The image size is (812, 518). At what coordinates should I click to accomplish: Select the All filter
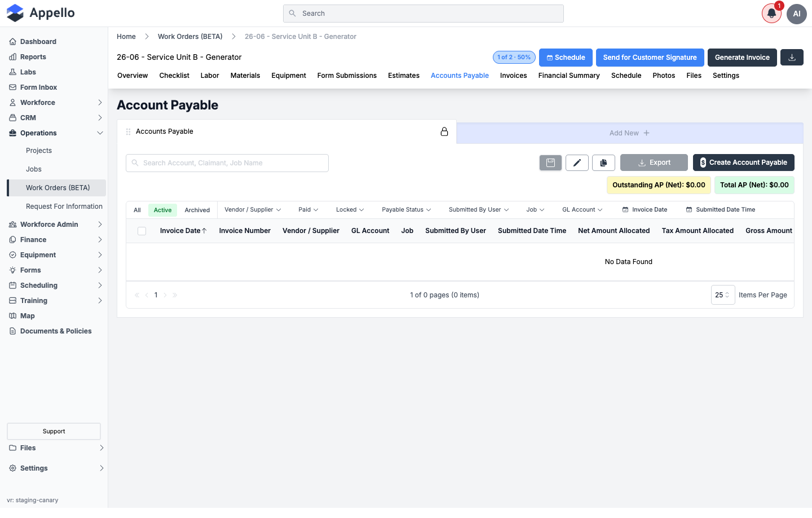click(137, 210)
